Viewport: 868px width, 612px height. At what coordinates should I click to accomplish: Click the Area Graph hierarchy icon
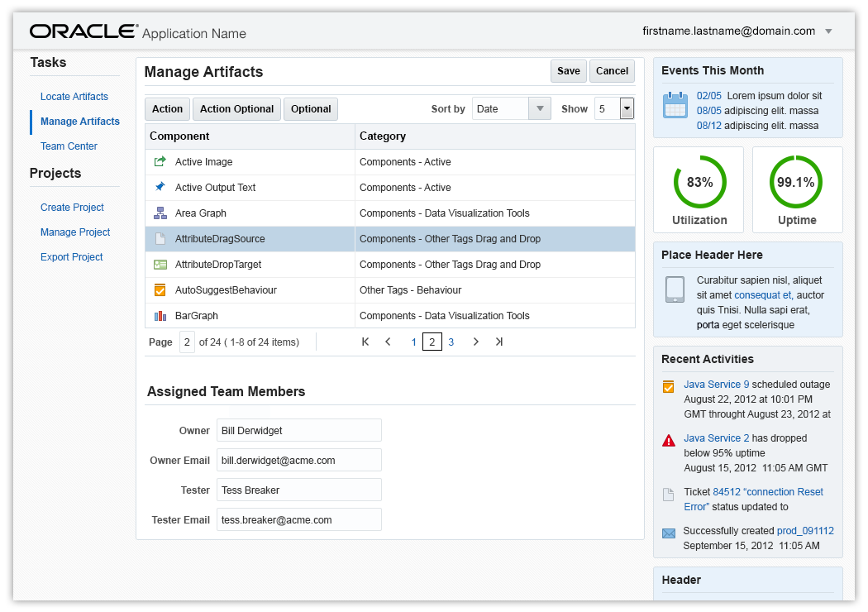[x=160, y=213]
